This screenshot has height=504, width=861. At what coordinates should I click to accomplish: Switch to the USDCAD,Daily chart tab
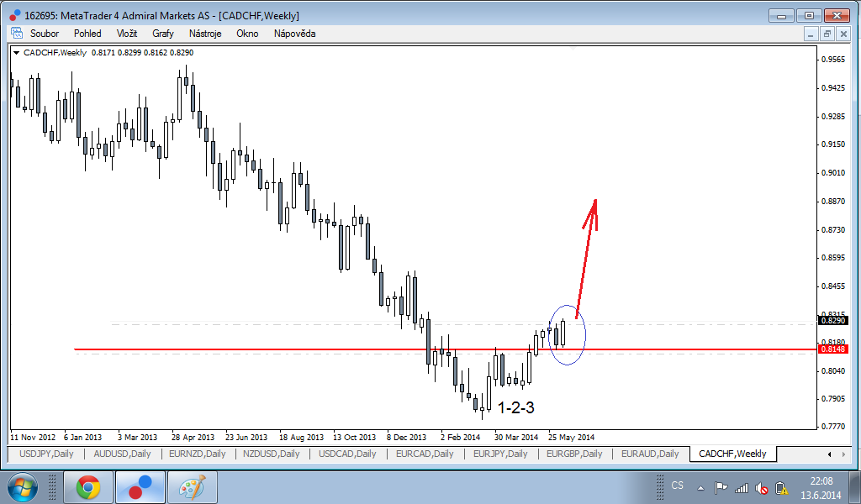(347, 454)
